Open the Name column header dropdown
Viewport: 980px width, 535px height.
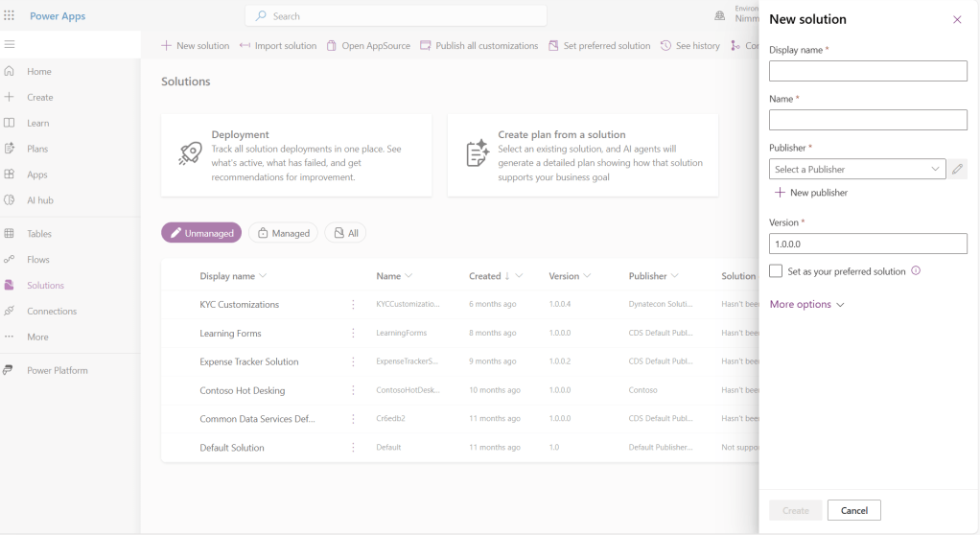(408, 275)
